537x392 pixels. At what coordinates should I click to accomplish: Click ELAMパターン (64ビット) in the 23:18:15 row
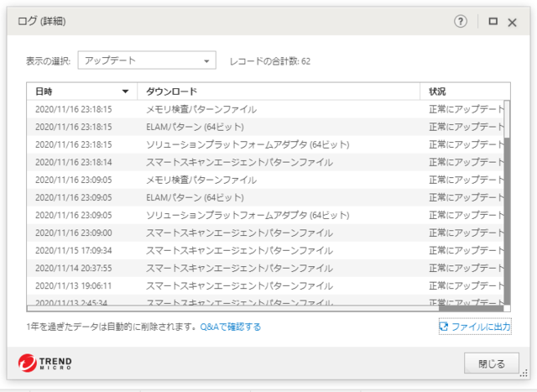(195, 127)
